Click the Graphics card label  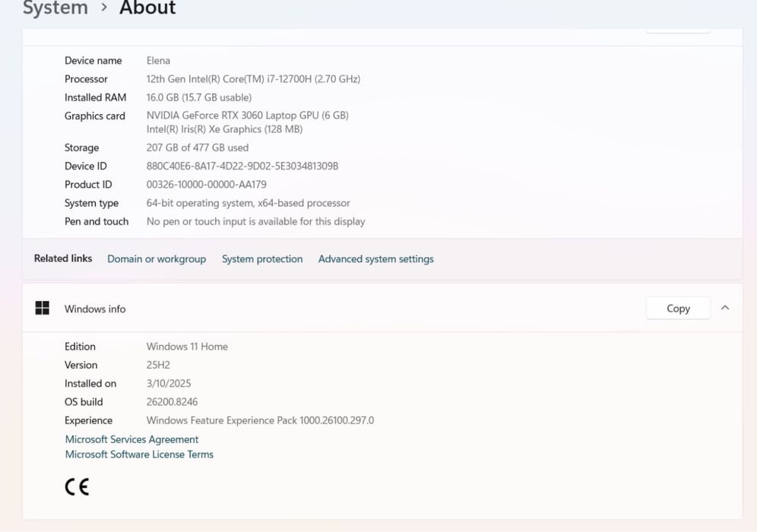[x=94, y=116]
